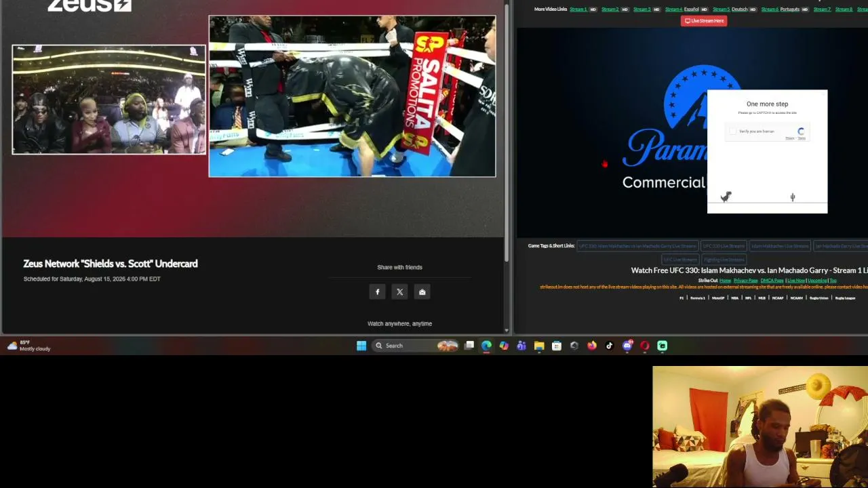Share the Zeus stream by email
The image size is (868, 488).
point(422,291)
